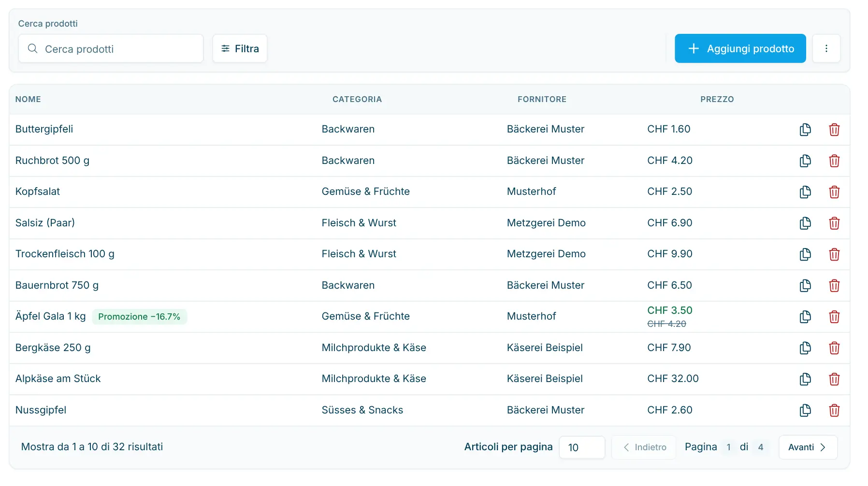868x486 pixels.
Task: Focus the Cerca prodotti search field
Action: 111,48
